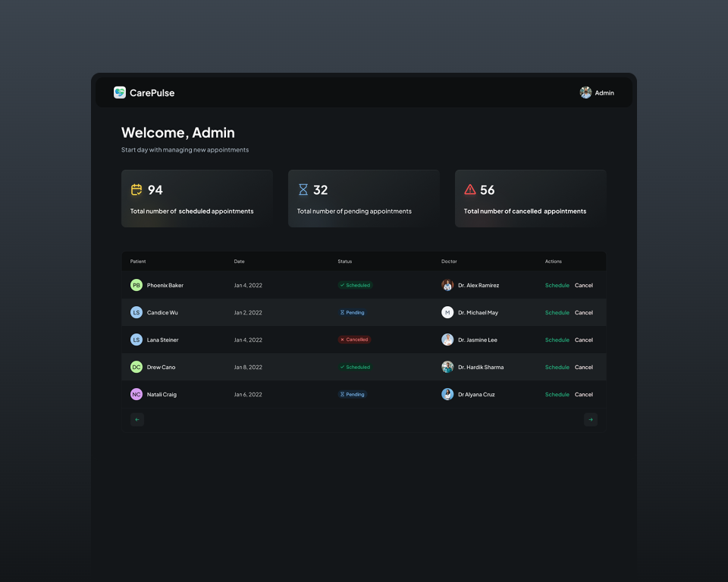Viewport: 728px width, 582px height.
Task: Click the blue hourglass icon on pending appointments card
Action: point(303,189)
